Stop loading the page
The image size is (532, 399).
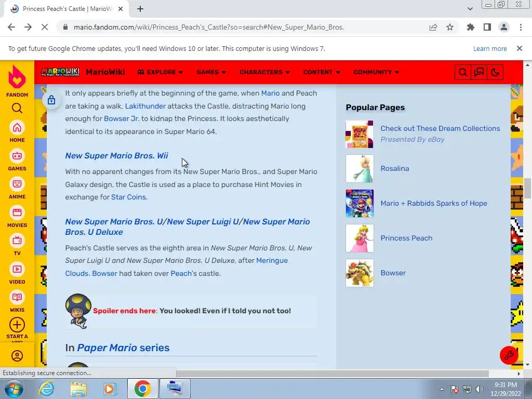45,27
